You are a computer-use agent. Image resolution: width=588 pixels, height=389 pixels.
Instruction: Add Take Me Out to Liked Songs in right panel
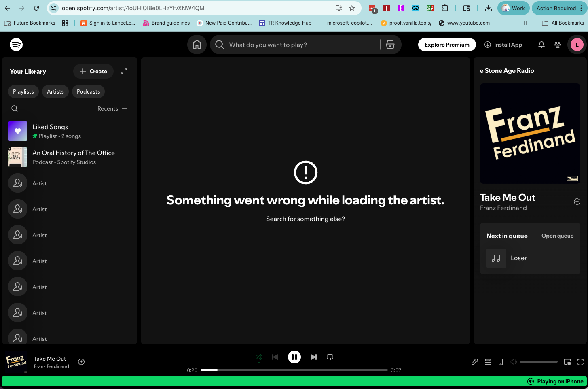pos(577,202)
